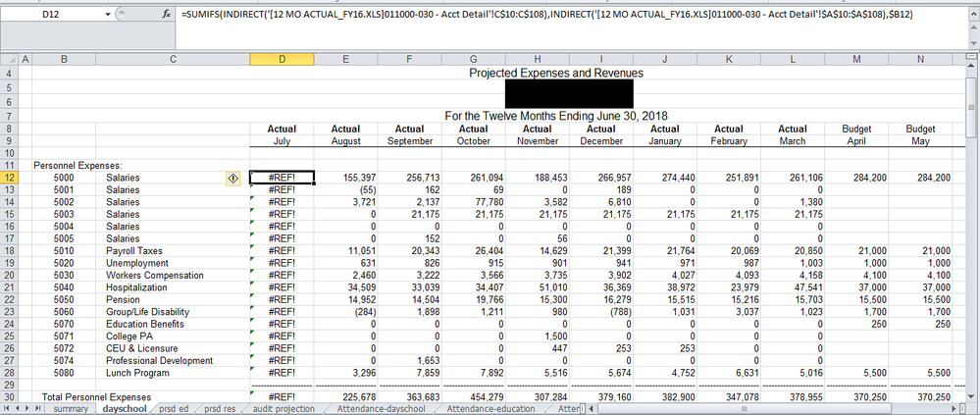Image resolution: width=980 pixels, height=415 pixels.
Task: Click the Select All corner triangle
Action: (x=10, y=60)
